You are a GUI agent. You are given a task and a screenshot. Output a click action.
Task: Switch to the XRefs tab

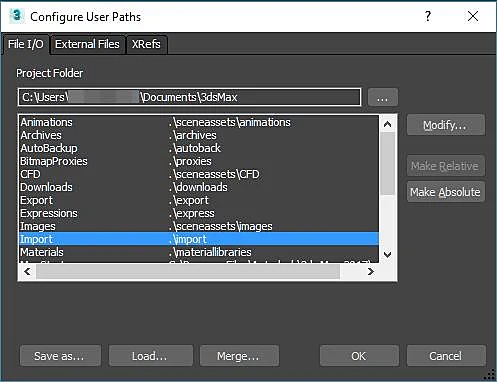(146, 44)
